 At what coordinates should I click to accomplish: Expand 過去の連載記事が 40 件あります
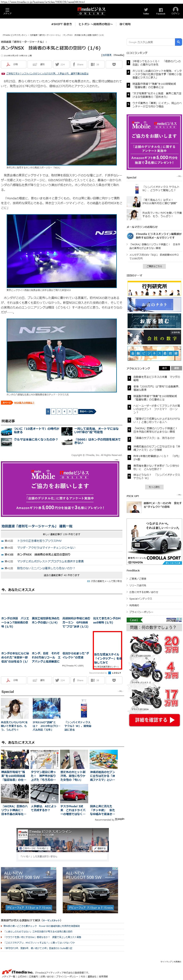pos(62,575)
